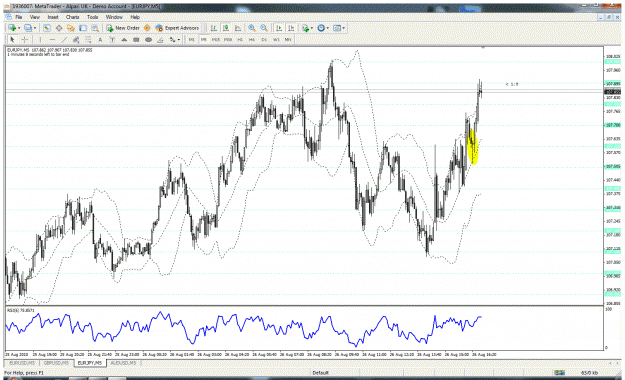625x380 pixels.
Task: Switch chart to H4 timeframe
Action: pos(252,39)
